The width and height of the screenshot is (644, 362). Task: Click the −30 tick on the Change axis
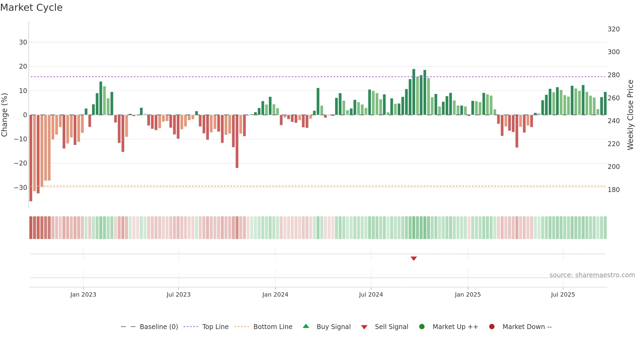[21, 187]
